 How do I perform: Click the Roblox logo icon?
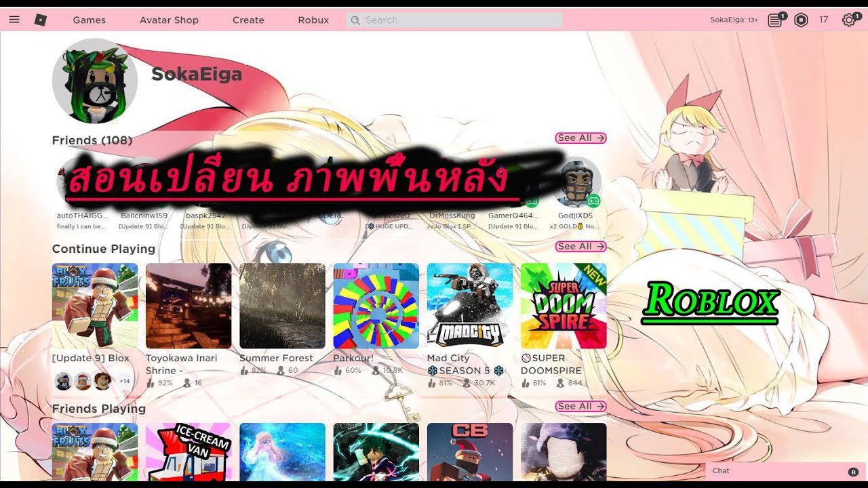(41, 20)
